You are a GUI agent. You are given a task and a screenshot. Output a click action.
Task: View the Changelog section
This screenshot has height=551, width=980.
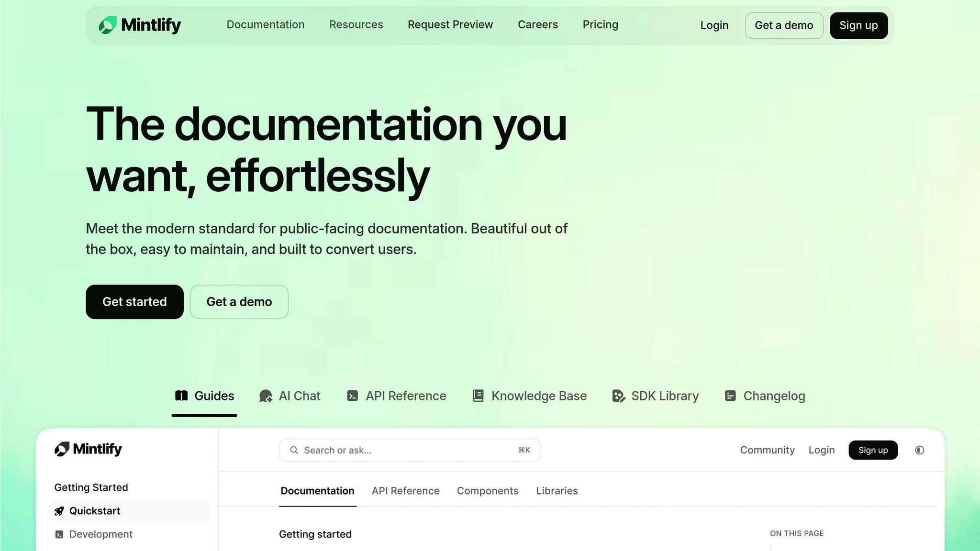pyautogui.click(x=764, y=396)
